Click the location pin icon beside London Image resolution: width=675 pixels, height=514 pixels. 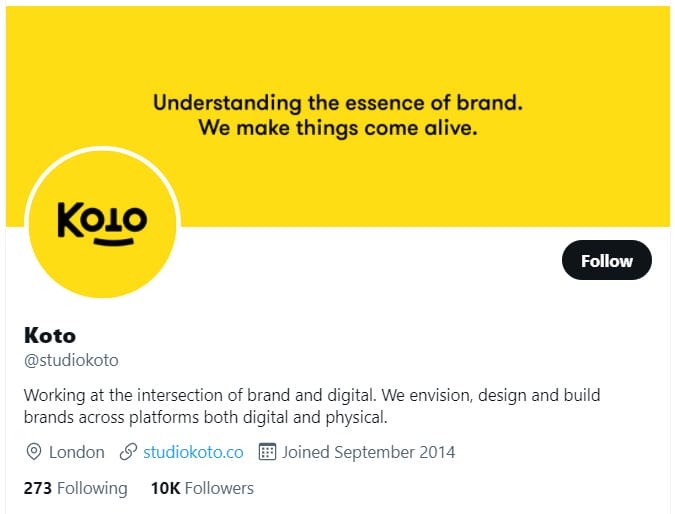pos(34,452)
